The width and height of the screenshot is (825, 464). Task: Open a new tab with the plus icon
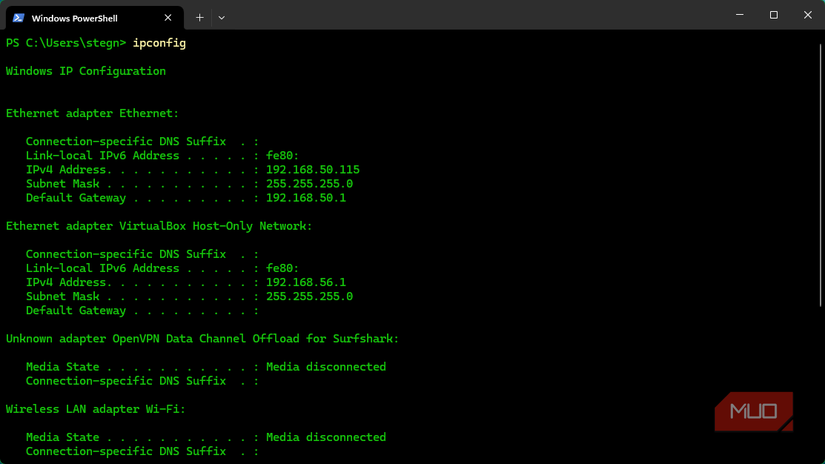(200, 18)
